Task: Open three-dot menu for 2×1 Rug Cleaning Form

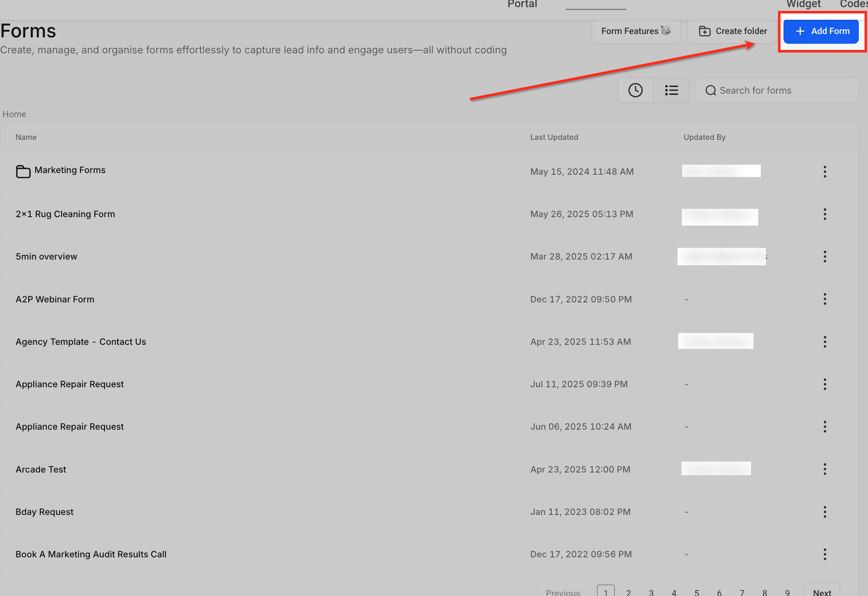Action: tap(825, 214)
